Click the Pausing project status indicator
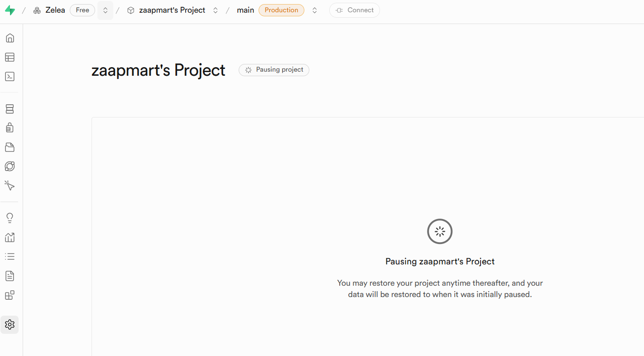Viewport: 644px width, 356px height. 274,70
